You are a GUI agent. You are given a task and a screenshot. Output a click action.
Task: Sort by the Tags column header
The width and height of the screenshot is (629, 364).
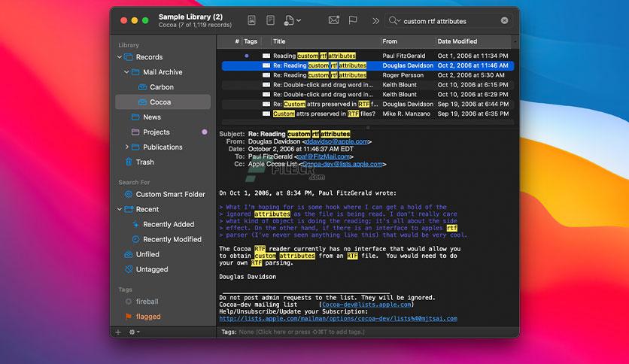(x=251, y=41)
